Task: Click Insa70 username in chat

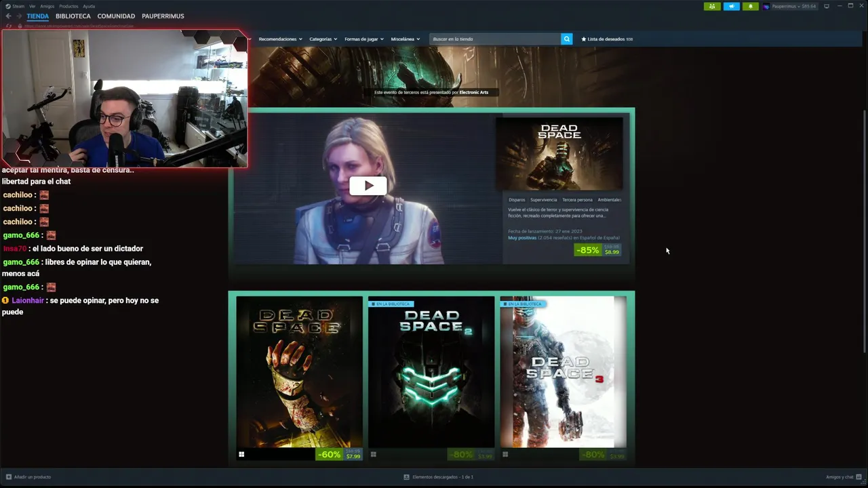Action: (x=15, y=249)
